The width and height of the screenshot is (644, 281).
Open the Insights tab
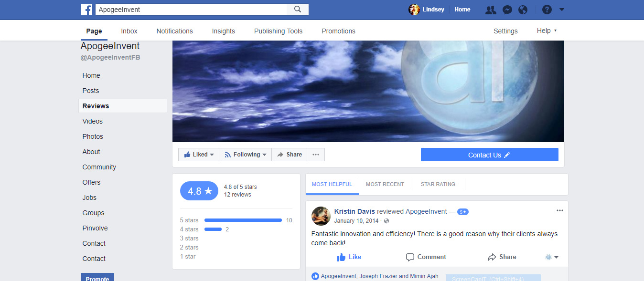pos(224,31)
